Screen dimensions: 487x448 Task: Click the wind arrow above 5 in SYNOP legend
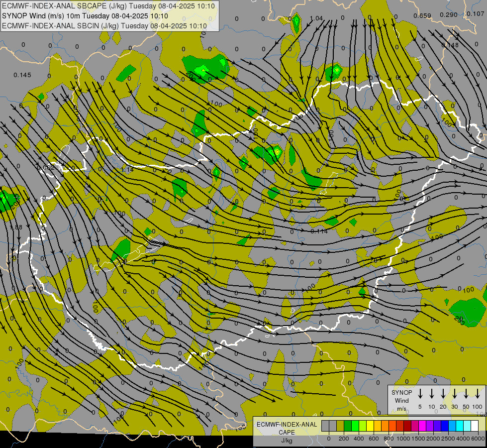tap(420, 394)
